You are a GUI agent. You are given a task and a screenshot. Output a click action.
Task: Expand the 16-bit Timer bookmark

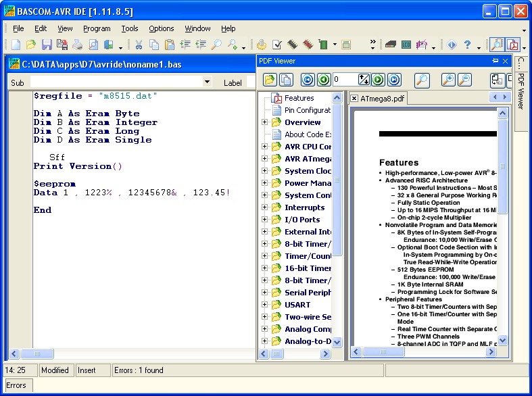tap(264, 268)
